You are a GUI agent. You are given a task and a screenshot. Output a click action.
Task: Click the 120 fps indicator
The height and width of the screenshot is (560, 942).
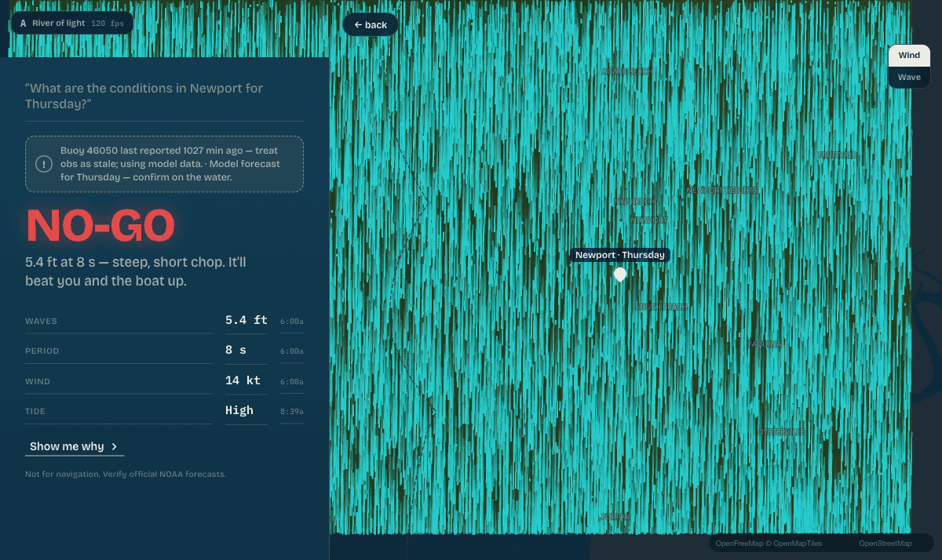click(108, 24)
